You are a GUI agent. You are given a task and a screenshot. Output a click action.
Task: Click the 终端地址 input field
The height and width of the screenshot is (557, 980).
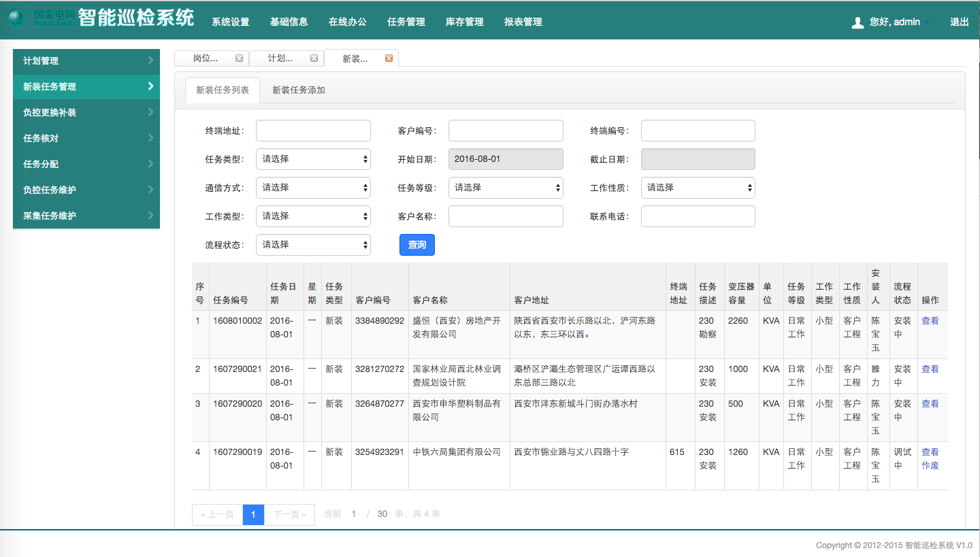coord(313,131)
